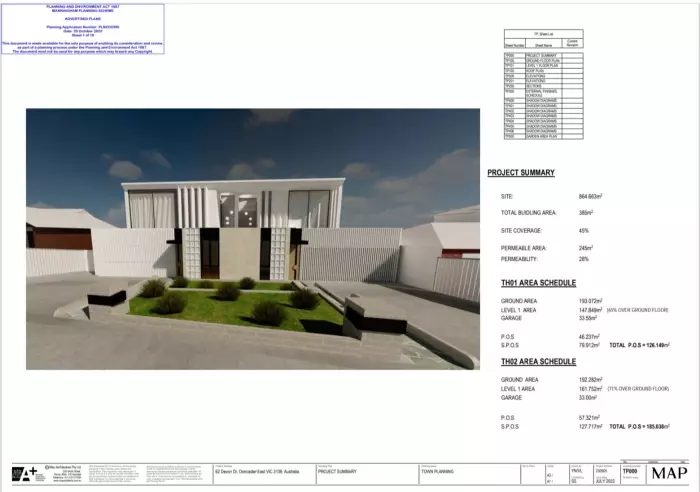Click the Planning and Environment Act stamp
The image size is (700, 492).
tap(83, 28)
